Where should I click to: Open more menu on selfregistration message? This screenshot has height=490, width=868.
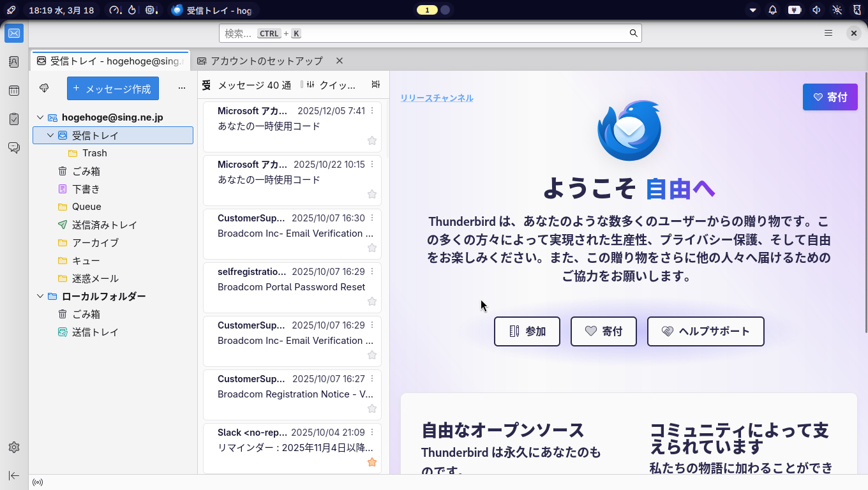[x=372, y=272]
